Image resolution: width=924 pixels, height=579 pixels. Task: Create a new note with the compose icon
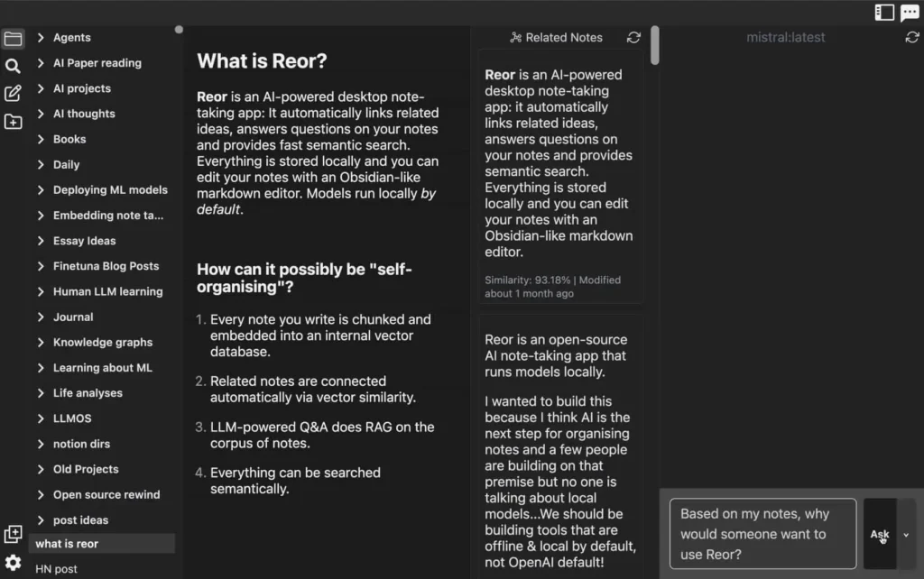click(13, 93)
